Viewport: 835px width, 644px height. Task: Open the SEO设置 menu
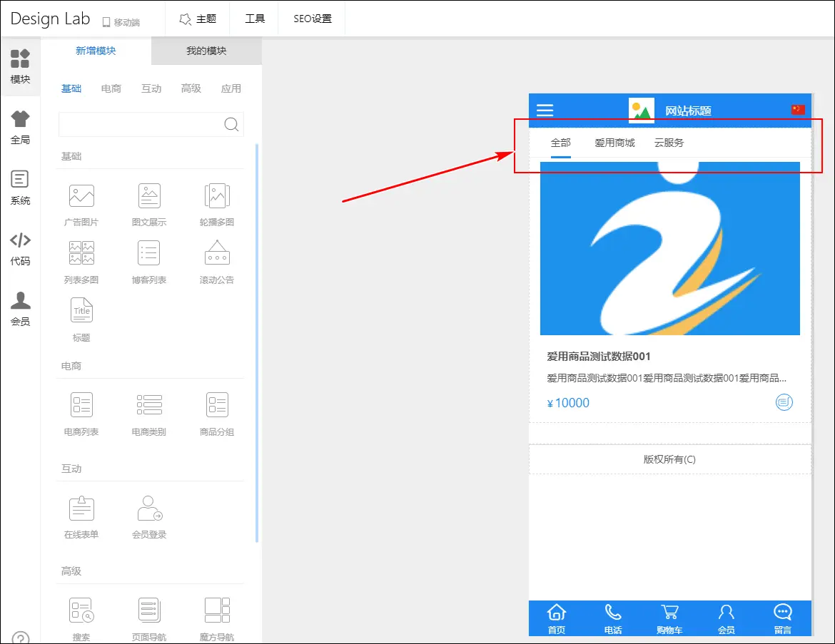click(x=313, y=19)
